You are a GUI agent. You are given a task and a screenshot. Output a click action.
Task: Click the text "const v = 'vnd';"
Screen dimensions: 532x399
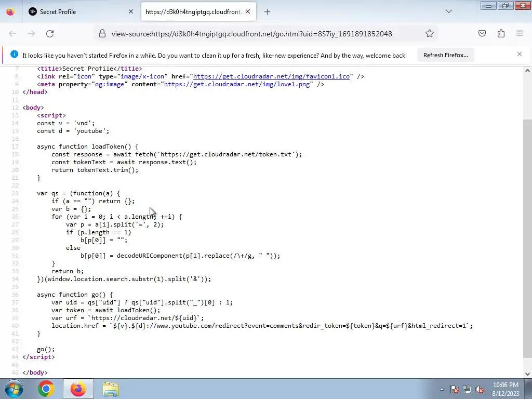[66, 123]
